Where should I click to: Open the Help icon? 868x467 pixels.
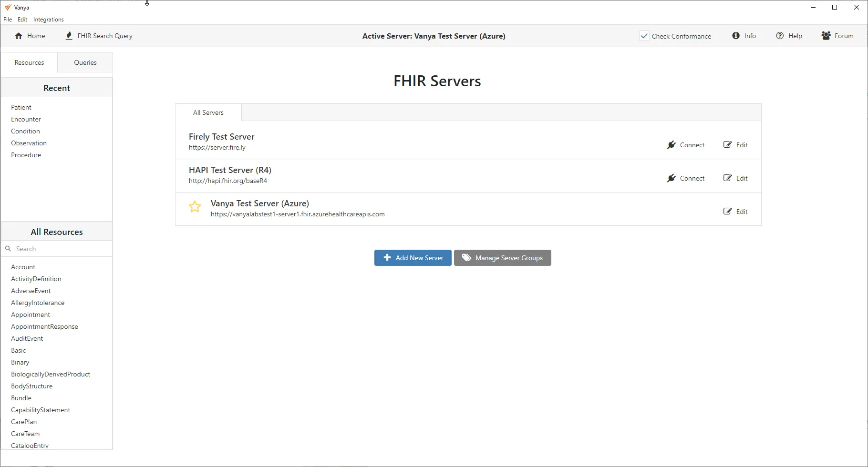click(779, 36)
